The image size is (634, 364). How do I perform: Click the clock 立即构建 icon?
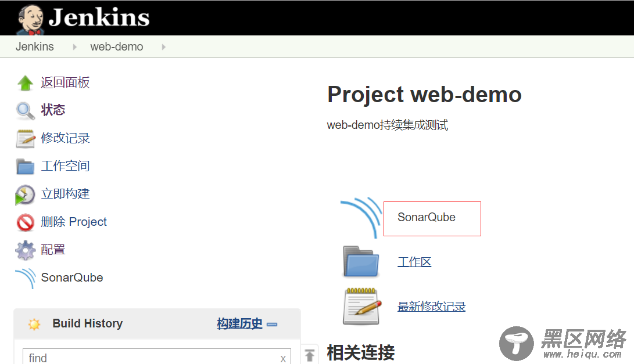point(25,194)
